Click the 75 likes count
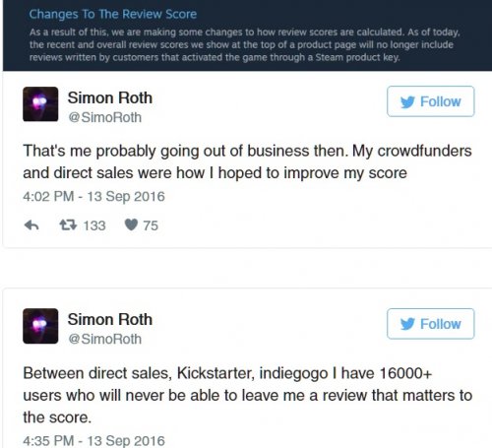The height and width of the screenshot is (448, 492). pos(151,225)
